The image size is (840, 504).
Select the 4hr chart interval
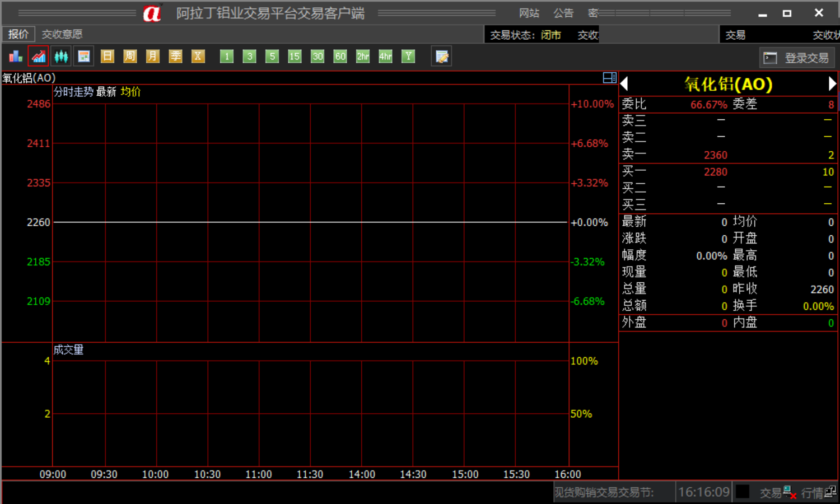[x=385, y=56]
